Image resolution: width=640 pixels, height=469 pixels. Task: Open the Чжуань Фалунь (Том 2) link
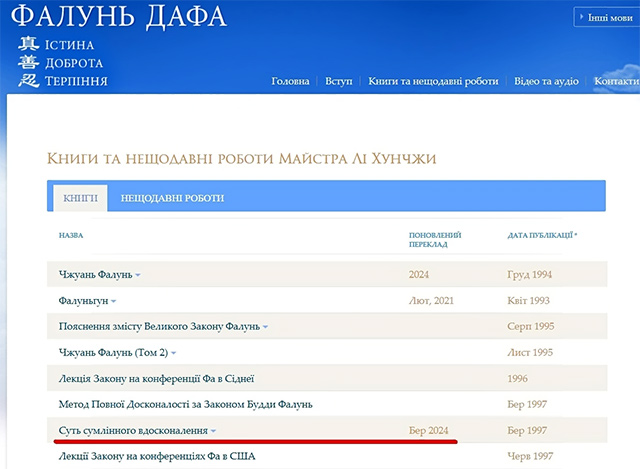coord(113,353)
